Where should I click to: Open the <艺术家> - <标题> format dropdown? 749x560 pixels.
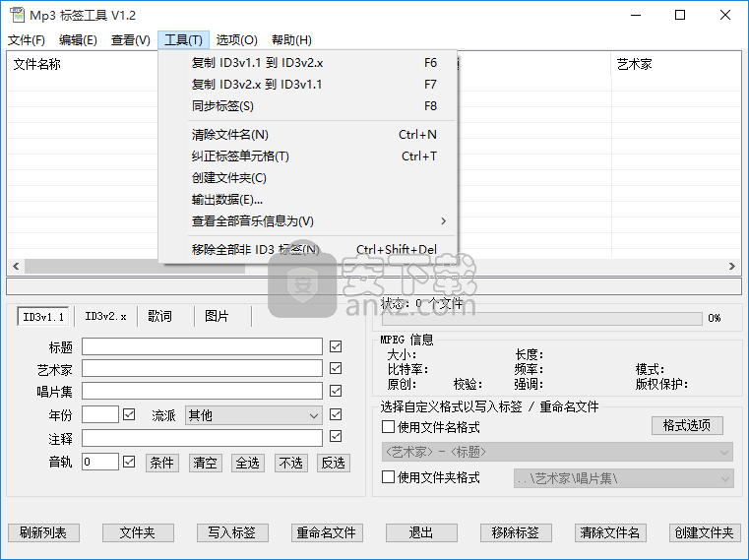coord(557,452)
